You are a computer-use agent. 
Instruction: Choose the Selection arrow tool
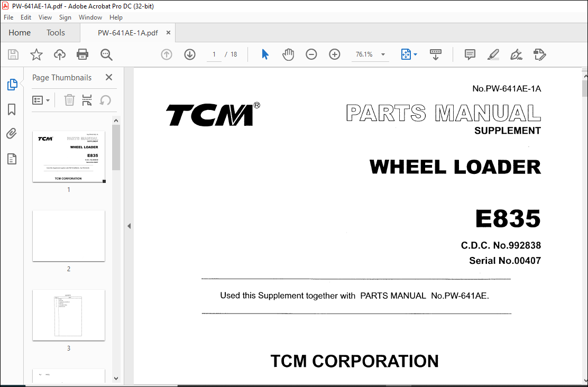pyautogui.click(x=265, y=54)
